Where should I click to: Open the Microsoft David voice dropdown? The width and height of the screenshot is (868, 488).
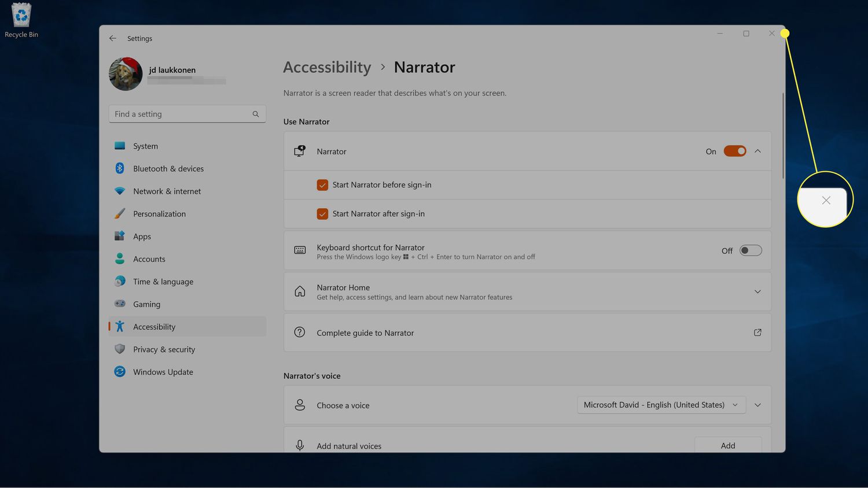[x=661, y=405]
